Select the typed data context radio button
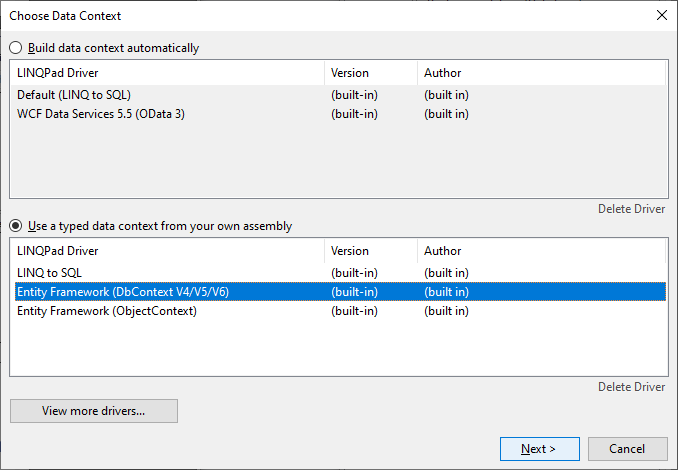This screenshot has height=470, width=678. pos(16,226)
